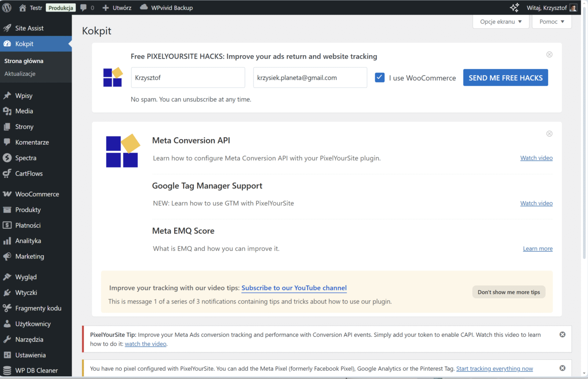The width and height of the screenshot is (588, 379).
Task: Click the Komentarze speech bubble icon
Action: pyautogui.click(x=7, y=142)
